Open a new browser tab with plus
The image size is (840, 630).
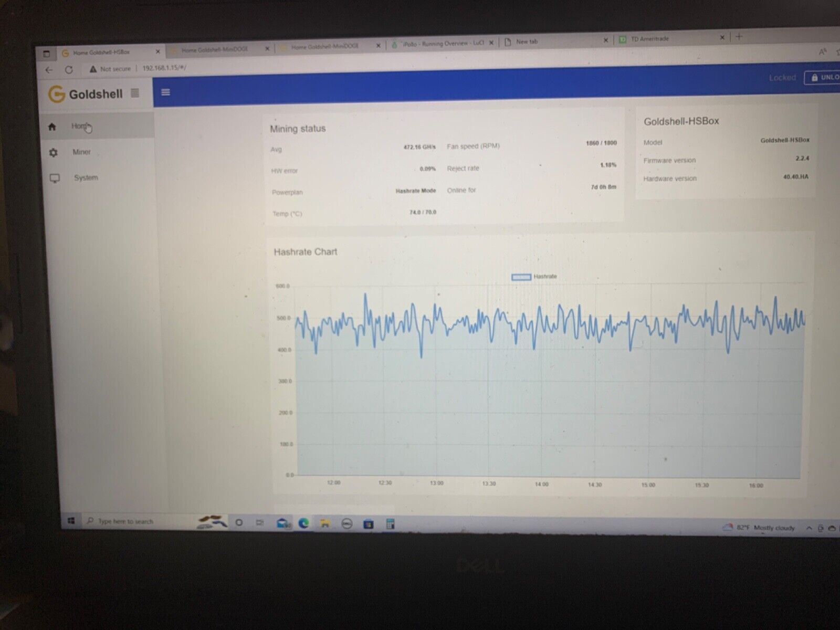point(739,37)
